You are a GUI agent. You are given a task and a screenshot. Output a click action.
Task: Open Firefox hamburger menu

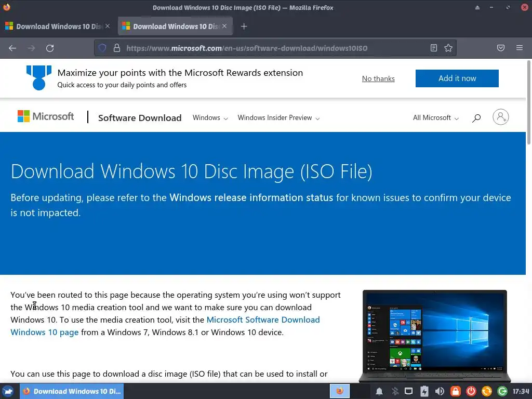point(520,48)
